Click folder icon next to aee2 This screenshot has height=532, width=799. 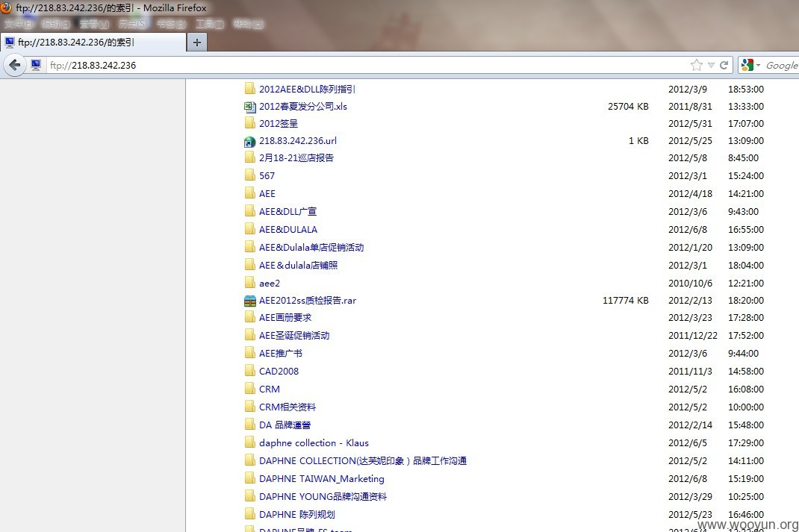point(249,283)
